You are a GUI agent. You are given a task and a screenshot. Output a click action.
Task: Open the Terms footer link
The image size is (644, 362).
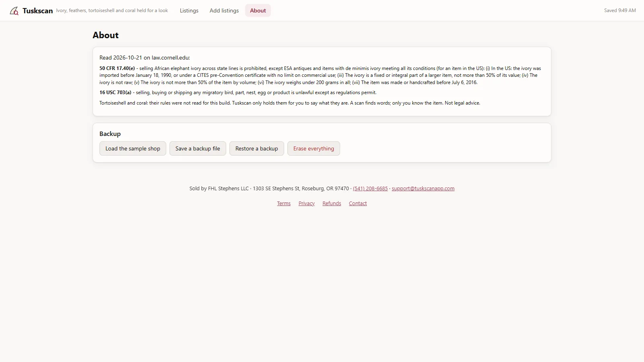click(x=284, y=204)
